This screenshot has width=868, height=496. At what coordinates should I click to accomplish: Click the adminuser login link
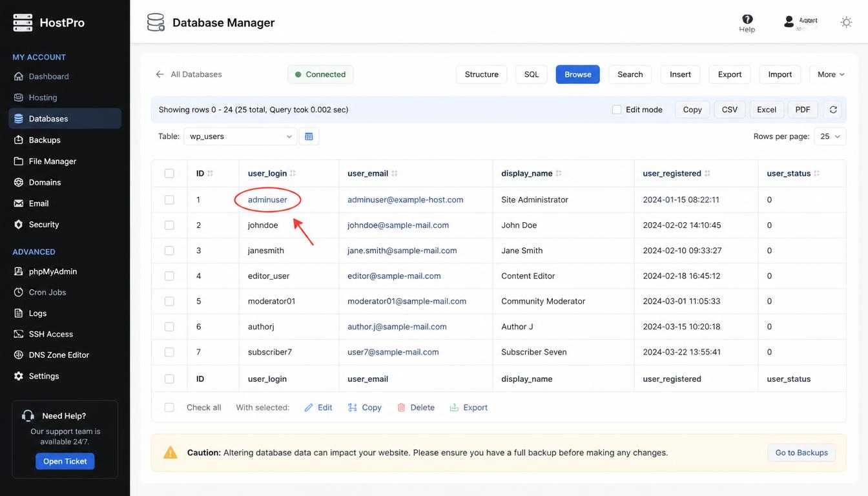click(267, 200)
